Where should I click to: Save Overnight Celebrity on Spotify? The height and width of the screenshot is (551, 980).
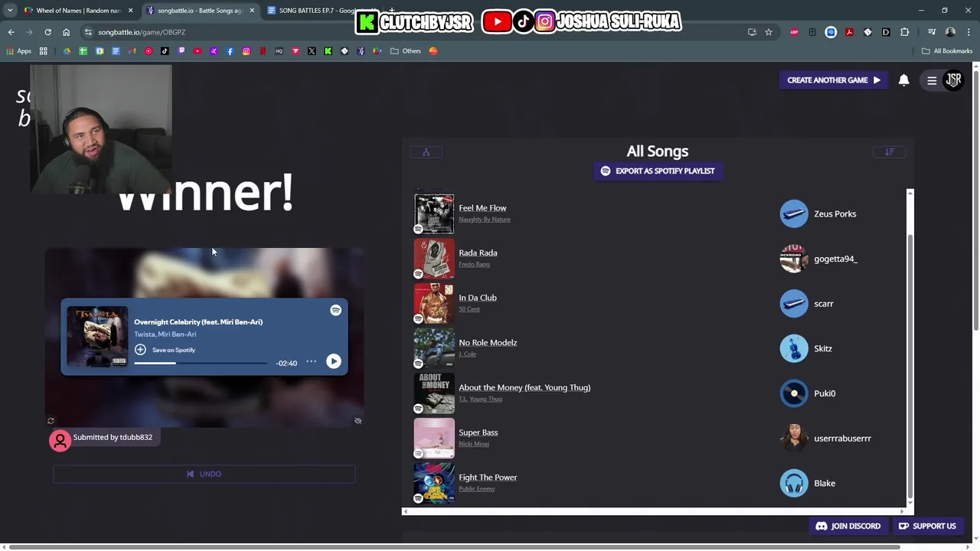165,350
